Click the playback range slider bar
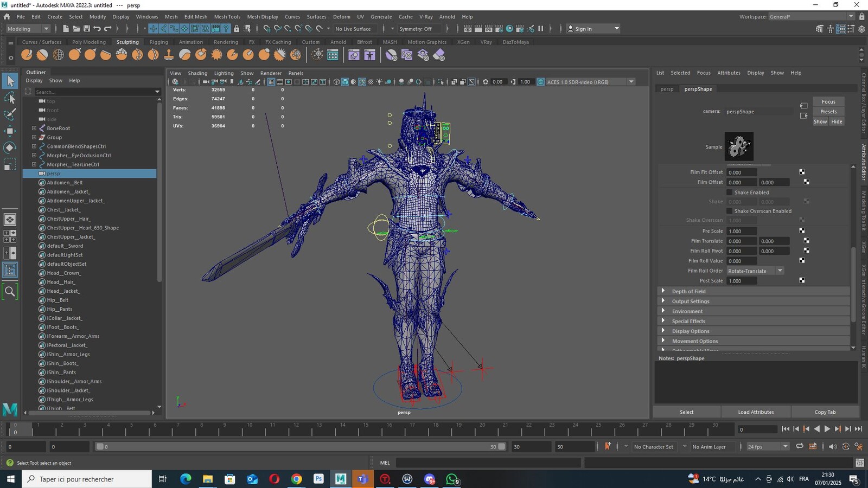The width and height of the screenshot is (868, 488). pos(301,447)
